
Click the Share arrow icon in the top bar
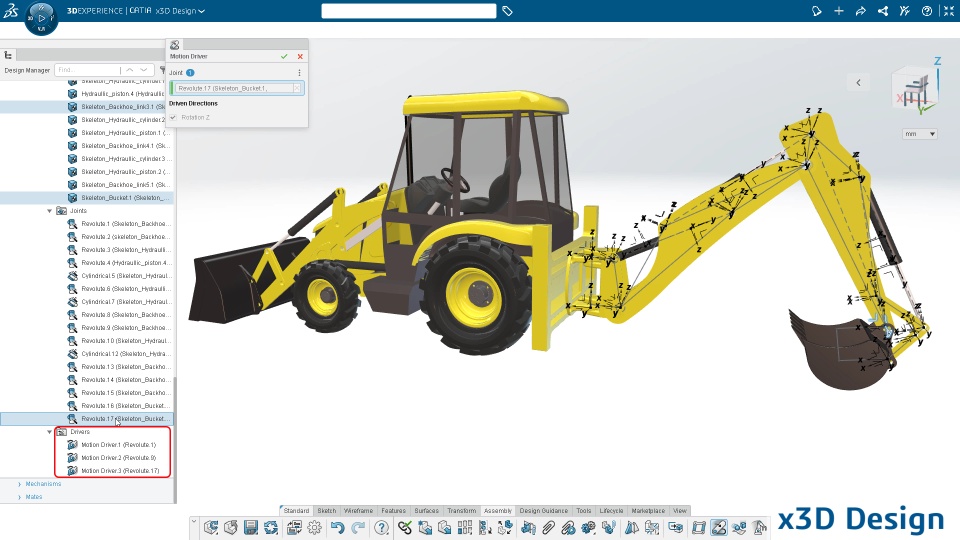pyautogui.click(x=861, y=11)
